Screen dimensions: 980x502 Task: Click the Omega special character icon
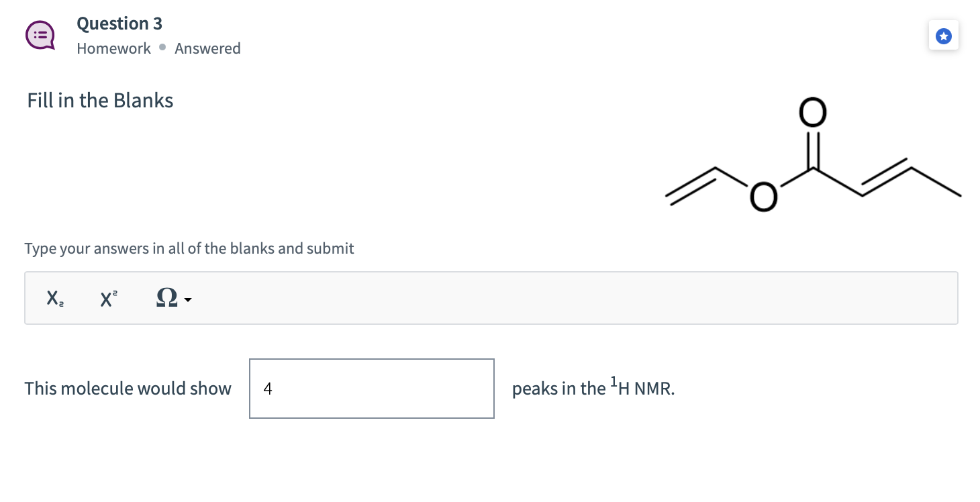point(165,297)
